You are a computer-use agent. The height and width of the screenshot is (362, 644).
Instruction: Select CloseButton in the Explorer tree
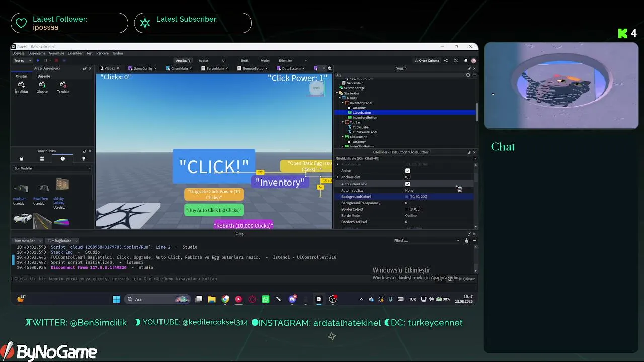click(362, 113)
